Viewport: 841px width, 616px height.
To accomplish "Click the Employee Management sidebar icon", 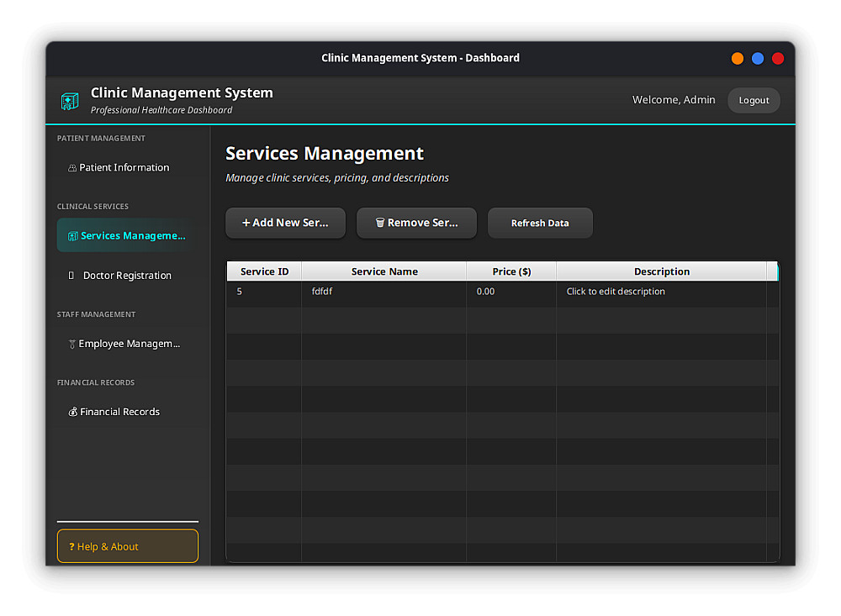I will [72, 345].
